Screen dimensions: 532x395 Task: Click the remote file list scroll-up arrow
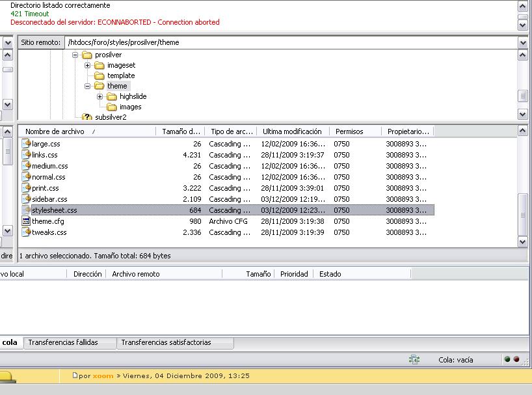point(523,131)
